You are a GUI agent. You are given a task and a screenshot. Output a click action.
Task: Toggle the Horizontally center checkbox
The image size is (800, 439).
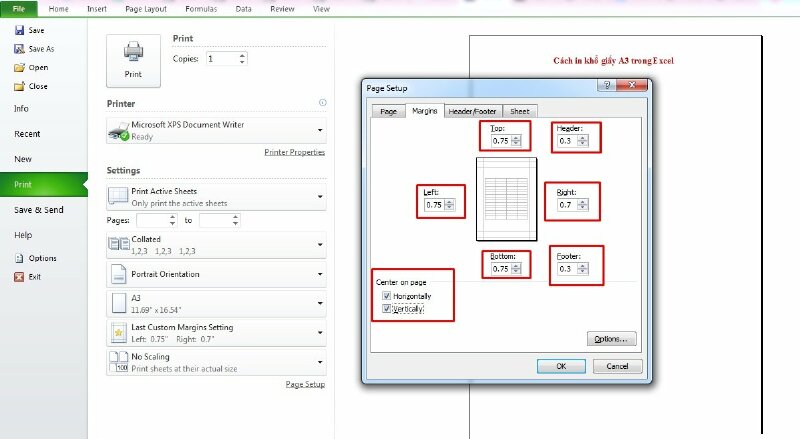[387, 296]
